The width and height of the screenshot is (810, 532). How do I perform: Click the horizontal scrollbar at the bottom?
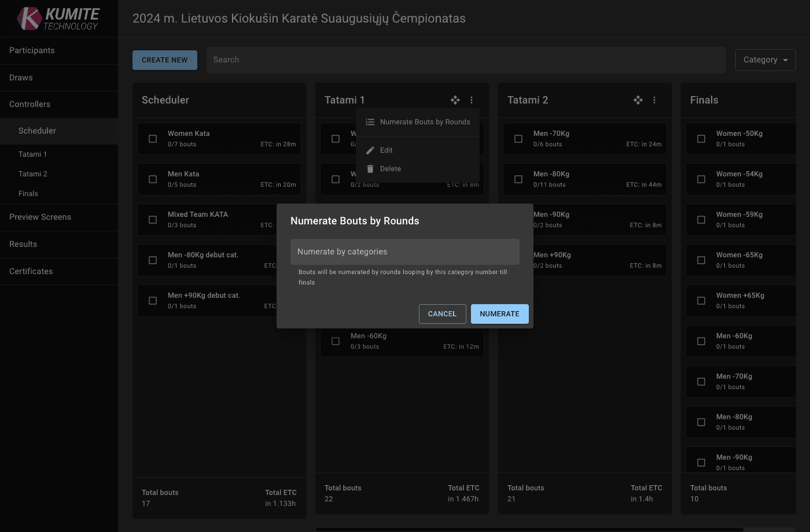coord(529,529)
